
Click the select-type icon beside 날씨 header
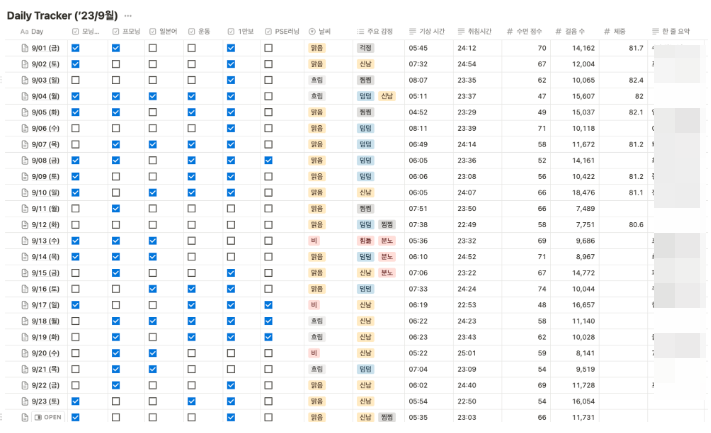point(312,32)
